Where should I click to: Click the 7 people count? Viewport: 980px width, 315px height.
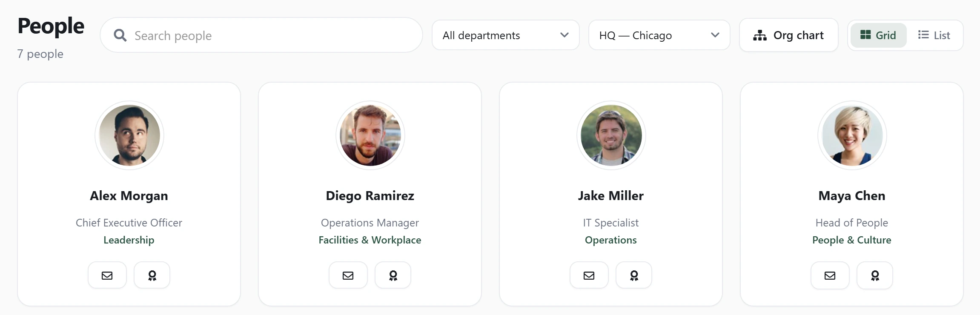(40, 54)
